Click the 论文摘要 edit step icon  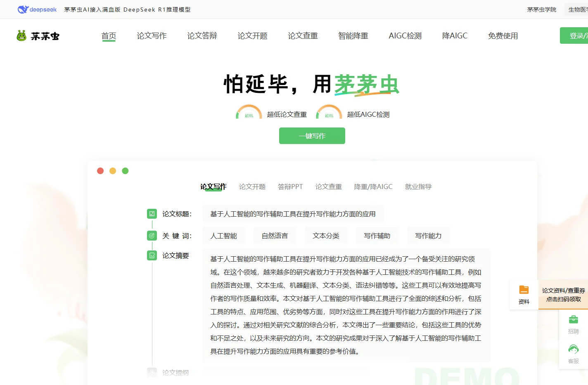(x=152, y=255)
